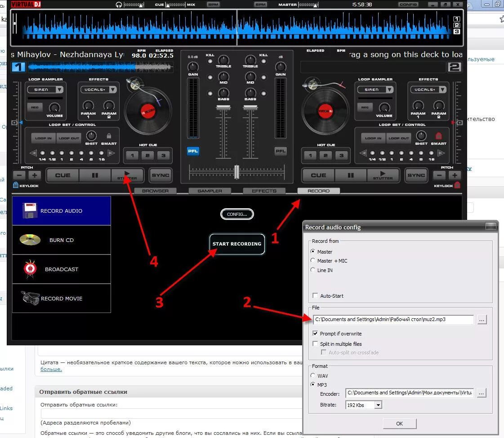Click right deck play stutter button

click(x=383, y=175)
